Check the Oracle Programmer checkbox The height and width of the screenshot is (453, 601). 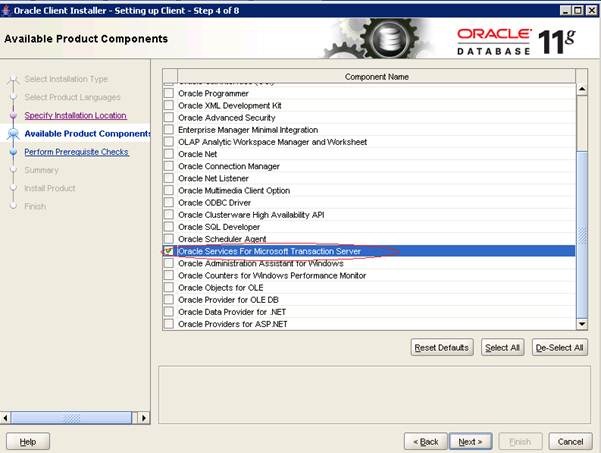click(x=169, y=94)
